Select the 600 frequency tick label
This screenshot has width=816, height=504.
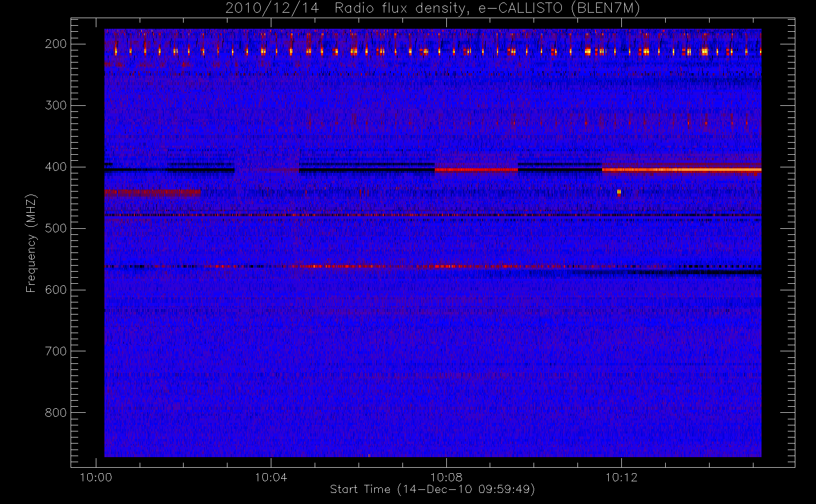pos(56,290)
